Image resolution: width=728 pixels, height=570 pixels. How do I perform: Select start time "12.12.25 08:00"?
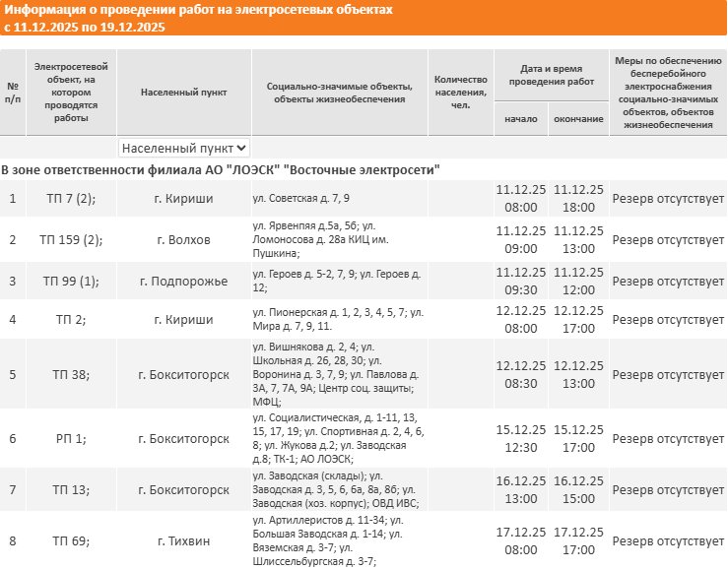[x=521, y=320]
